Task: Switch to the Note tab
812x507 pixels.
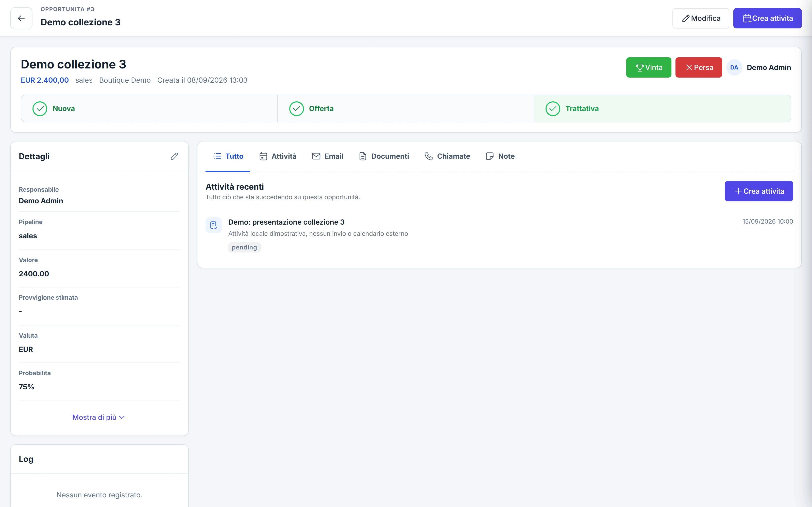Action: click(500, 157)
